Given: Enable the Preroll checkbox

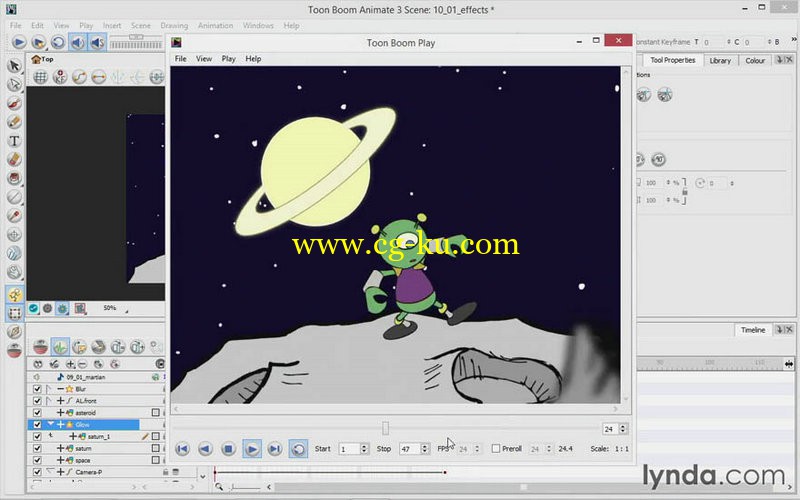Looking at the screenshot, I should pyautogui.click(x=495, y=448).
